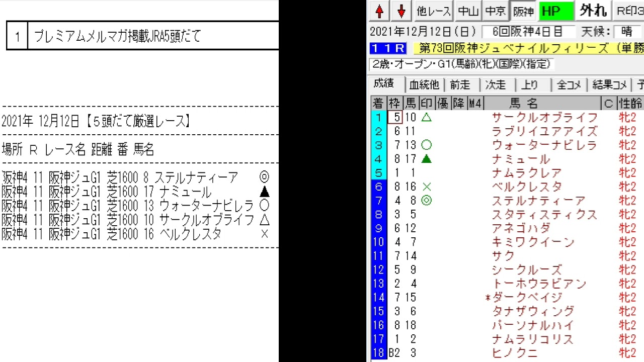Toggle the 阪神 racecourse button
Screen dimensions: 644x362
tap(523, 11)
